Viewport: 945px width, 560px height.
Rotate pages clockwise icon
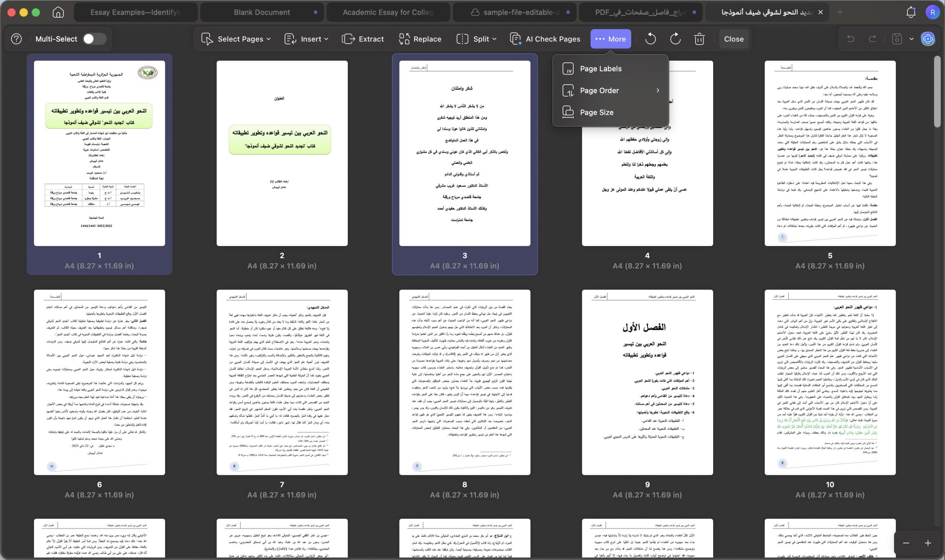coord(675,39)
